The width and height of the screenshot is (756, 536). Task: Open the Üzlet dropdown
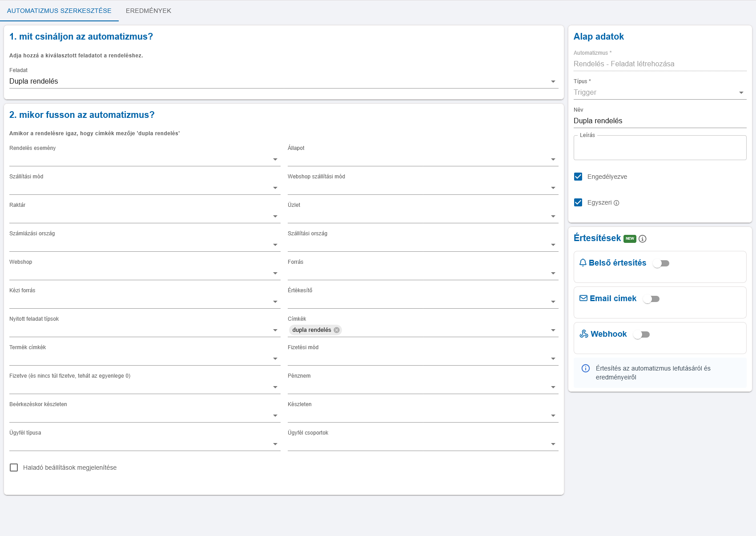(423, 216)
